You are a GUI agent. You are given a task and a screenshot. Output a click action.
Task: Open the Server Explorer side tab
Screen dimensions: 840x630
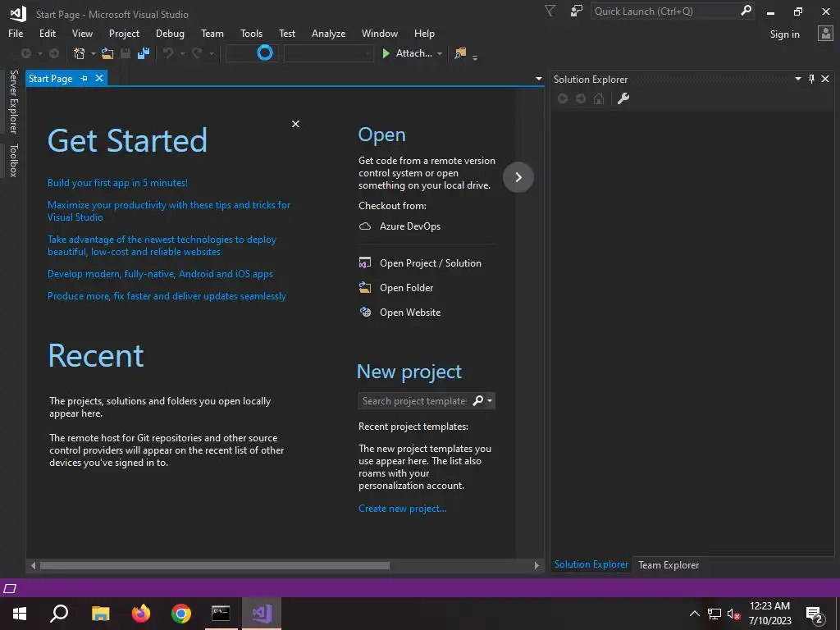pyautogui.click(x=13, y=101)
